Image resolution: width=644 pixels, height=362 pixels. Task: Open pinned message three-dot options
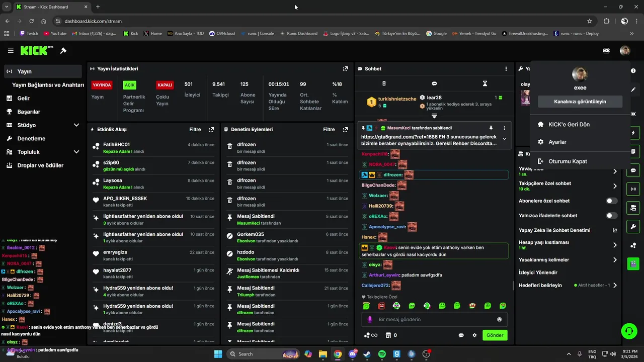point(504,128)
